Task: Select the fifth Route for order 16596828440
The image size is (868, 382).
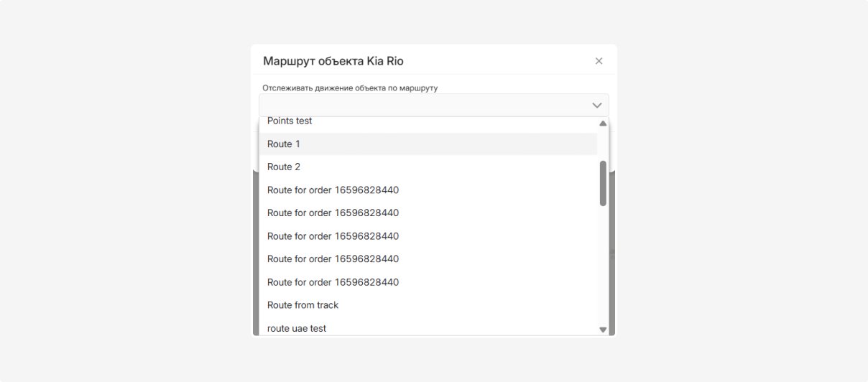Action: pos(333,282)
